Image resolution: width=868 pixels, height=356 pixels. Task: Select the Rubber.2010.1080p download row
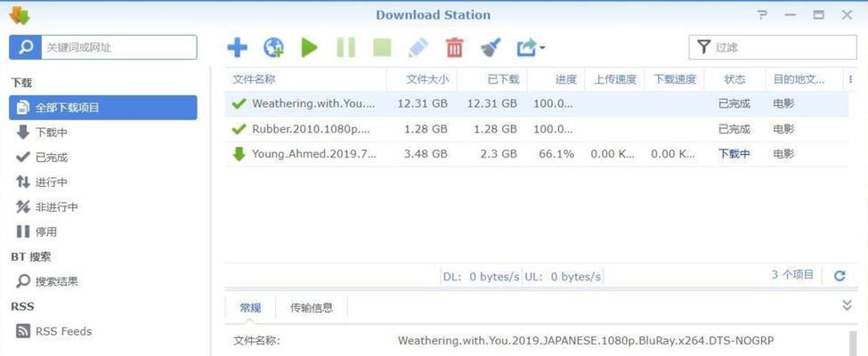536,129
